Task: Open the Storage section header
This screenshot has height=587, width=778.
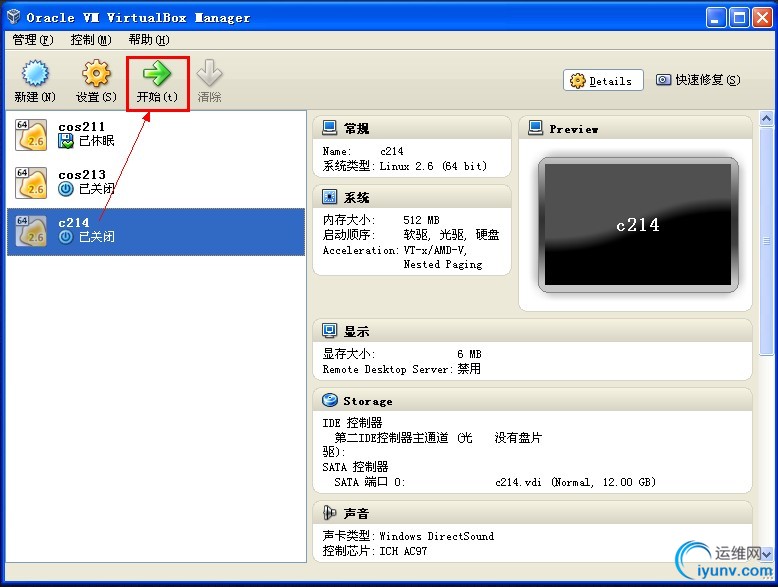Action: click(532, 400)
